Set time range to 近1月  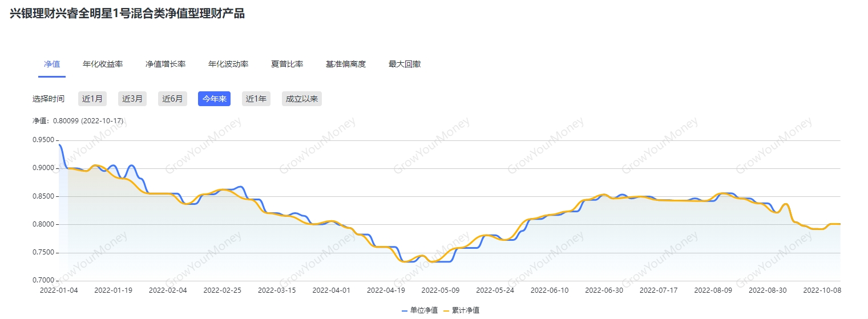[92, 99]
